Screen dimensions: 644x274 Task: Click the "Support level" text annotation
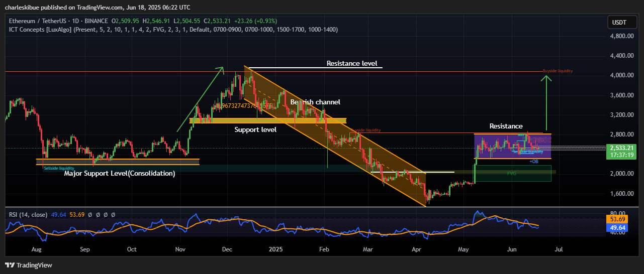pos(255,129)
